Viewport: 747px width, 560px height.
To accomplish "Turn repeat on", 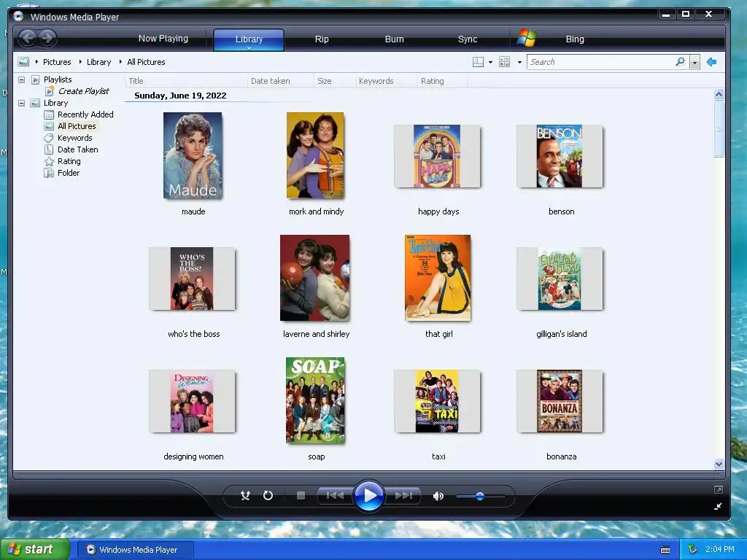I will [x=268, y=496].
